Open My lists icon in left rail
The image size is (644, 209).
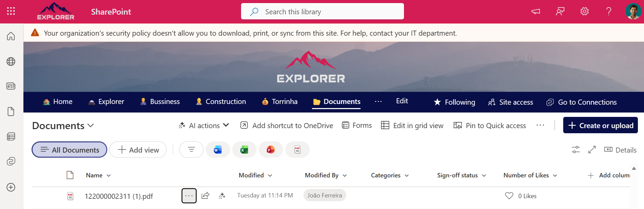[x=11, y=137]
